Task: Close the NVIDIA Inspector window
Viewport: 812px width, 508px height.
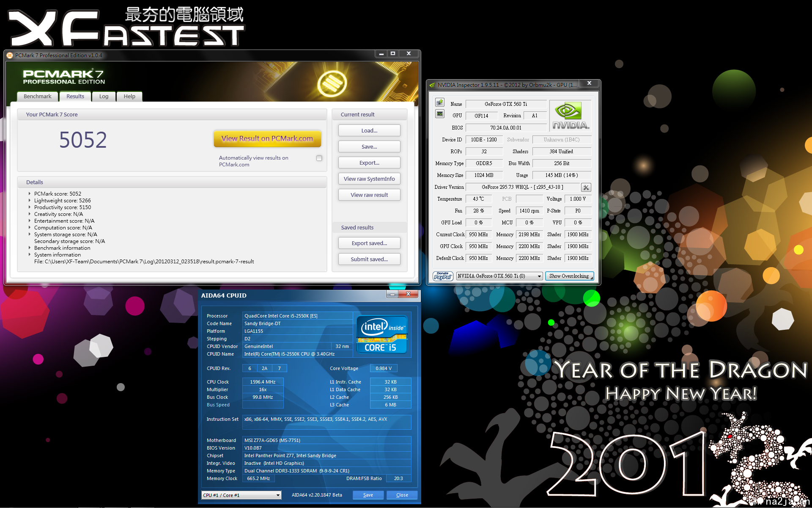Action: (x=589, y=83)
